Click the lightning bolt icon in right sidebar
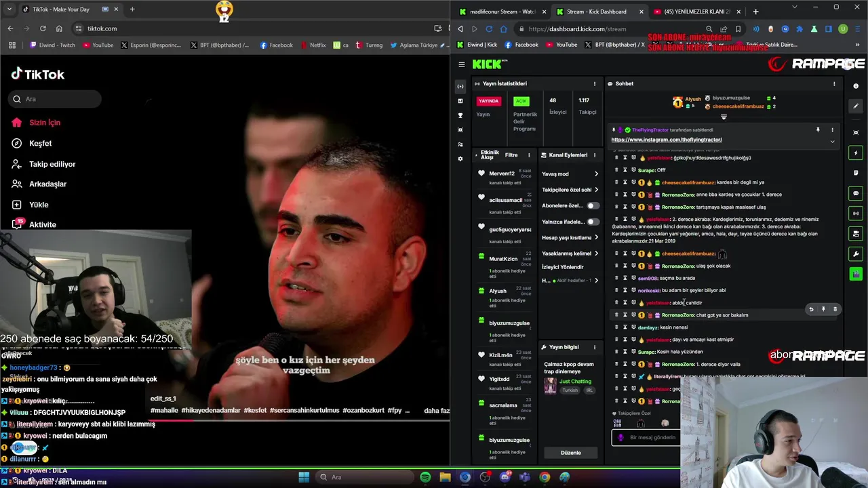Image resolution: width=868 pixels, height=488 pixels. (x=856, y=153)
